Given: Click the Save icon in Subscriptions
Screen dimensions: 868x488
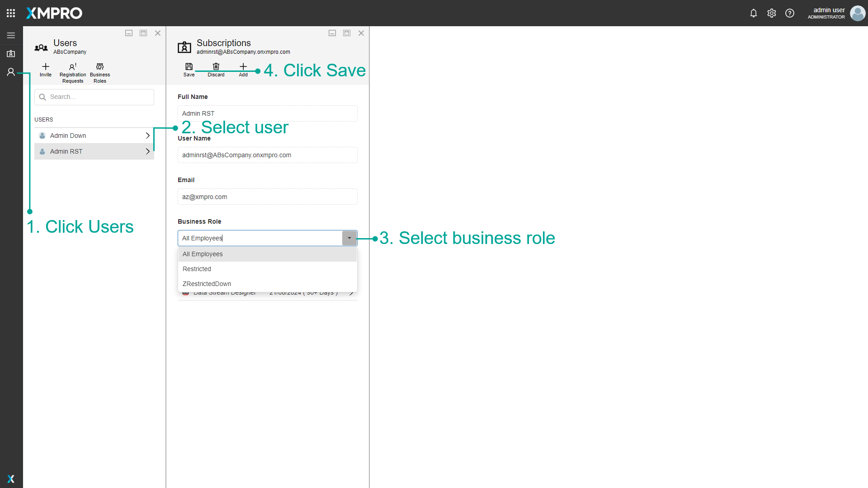Looking at the screenshot, I should click(x=189, y=67).
